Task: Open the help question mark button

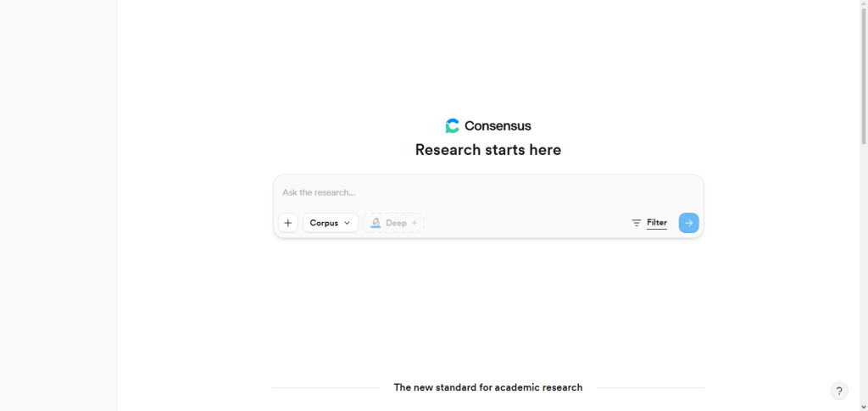Action: point(839,391)
